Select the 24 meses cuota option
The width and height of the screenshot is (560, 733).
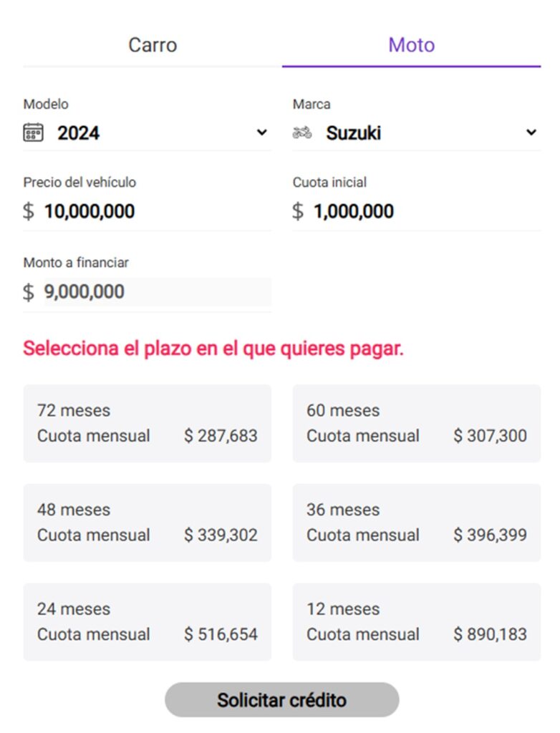pos(147,621)
